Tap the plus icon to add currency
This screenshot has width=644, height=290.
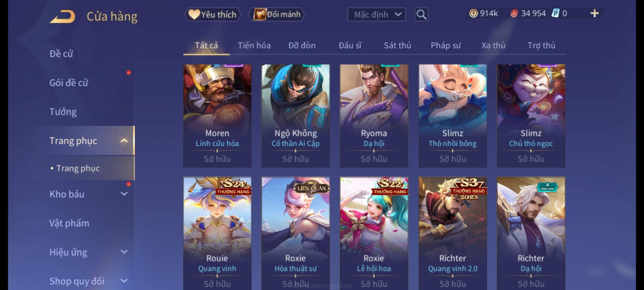click(595, 13)
